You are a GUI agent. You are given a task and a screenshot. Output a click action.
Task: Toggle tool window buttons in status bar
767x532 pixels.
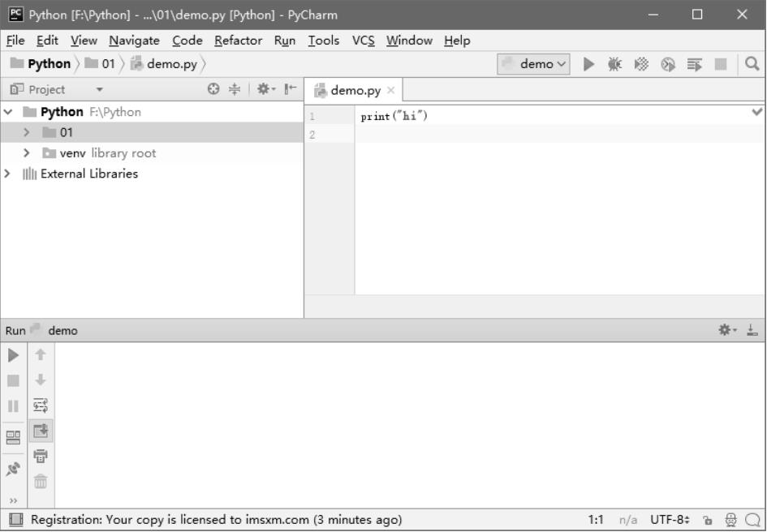point(15,520)
